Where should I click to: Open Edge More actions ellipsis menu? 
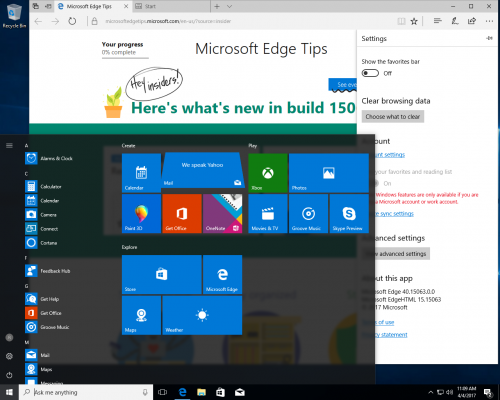tap(489, 21)
